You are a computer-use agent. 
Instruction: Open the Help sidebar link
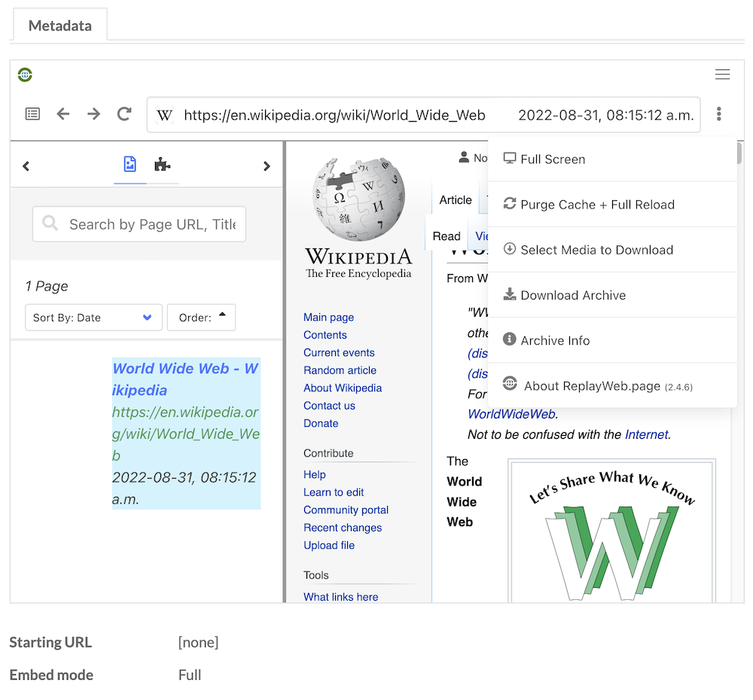coord(315,474)
